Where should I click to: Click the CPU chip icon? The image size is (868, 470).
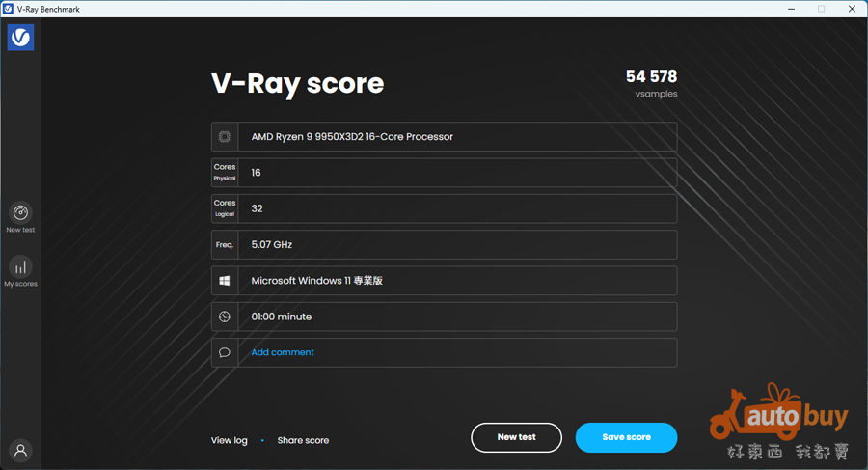225,137
